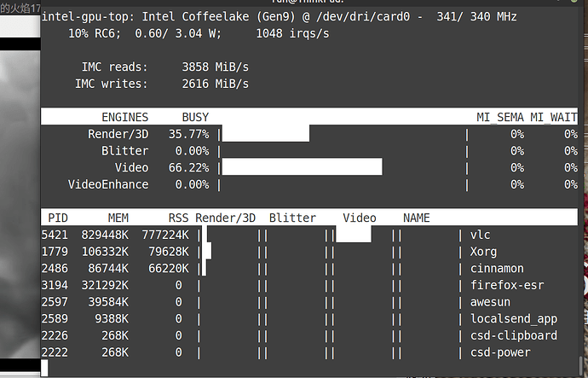Select the 'Xorg' process name
The width and height of the screenshot is (588, 378).
(x=483, y=252)
